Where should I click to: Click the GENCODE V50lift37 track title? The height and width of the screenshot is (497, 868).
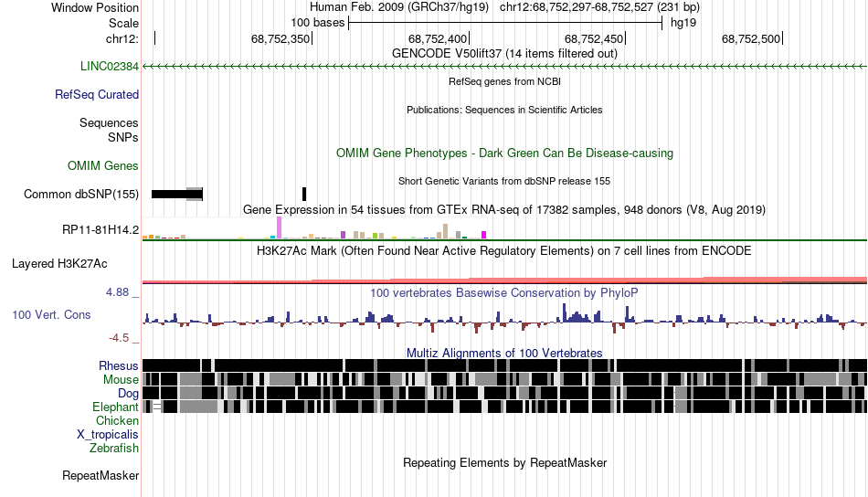[504, 54]
